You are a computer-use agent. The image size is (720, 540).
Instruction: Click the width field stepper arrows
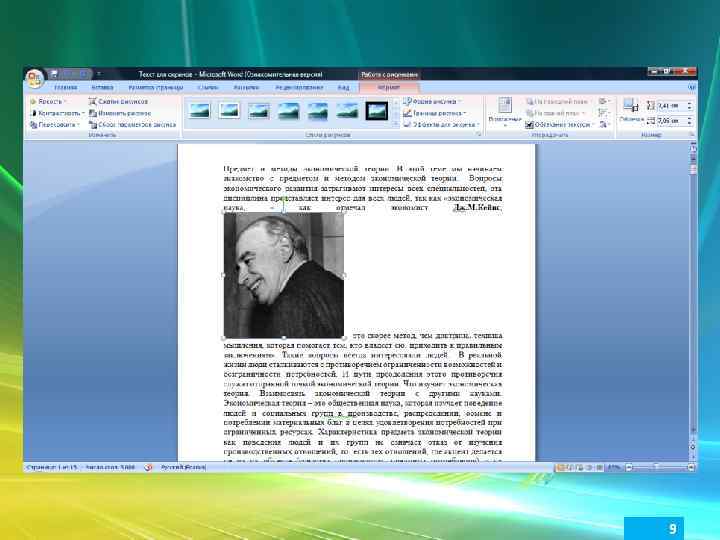pyautogui.click(x=689, y=120)
